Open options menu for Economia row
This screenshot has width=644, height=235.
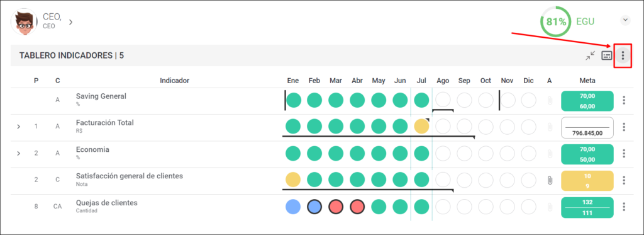[624, 154]
